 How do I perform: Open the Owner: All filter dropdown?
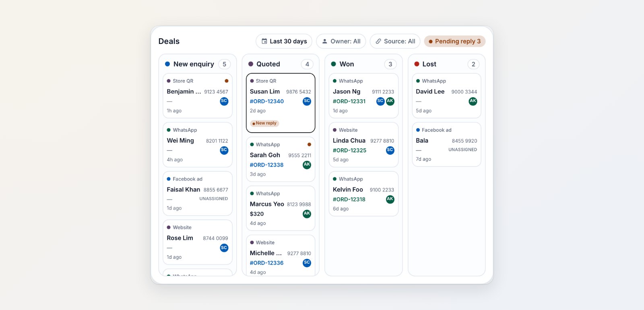coord(341,41)
